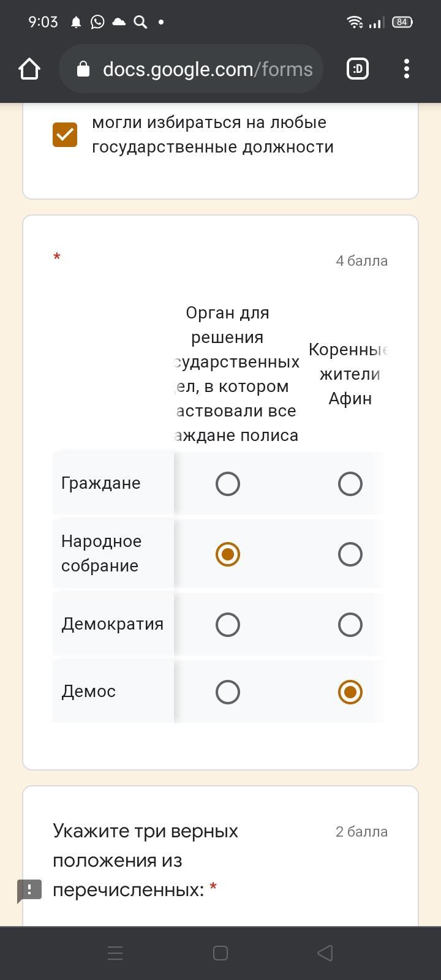
Task: Select first column radio for Демократия
Action: point(228,625)
